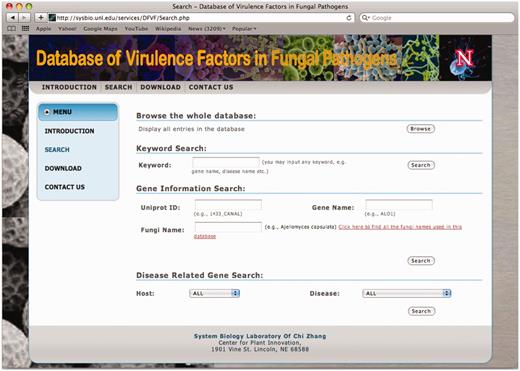This screenshot has width=520, height=371.
Task: Open the Google Maps bookmark
Action: (x=100, y=29)
